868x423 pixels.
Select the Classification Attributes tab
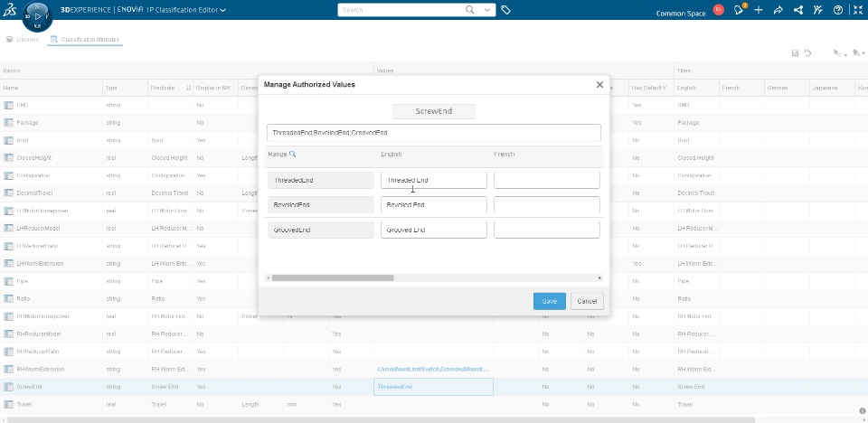[x=85, y=39]
